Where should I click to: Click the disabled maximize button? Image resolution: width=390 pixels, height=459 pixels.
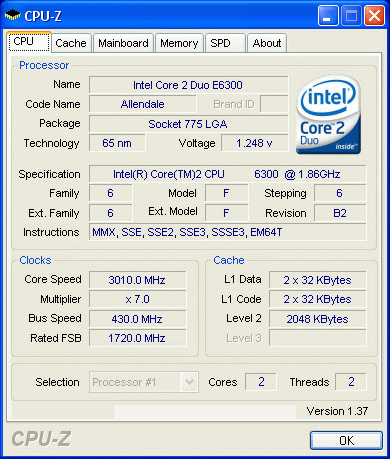click(351, 16)
